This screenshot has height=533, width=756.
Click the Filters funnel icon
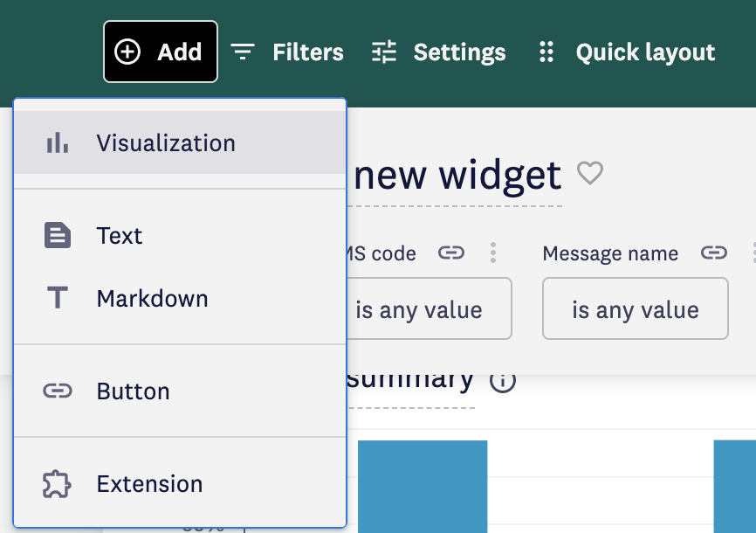(x=242, y=52)
